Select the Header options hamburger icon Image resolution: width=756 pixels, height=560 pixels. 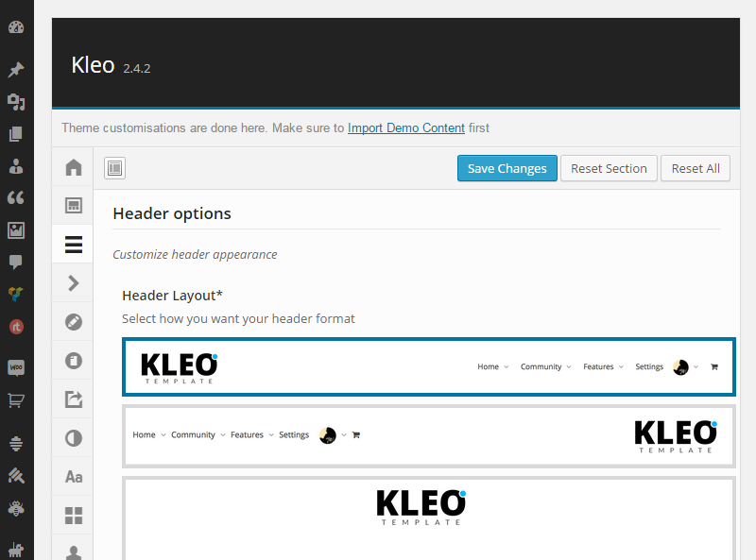73,244
